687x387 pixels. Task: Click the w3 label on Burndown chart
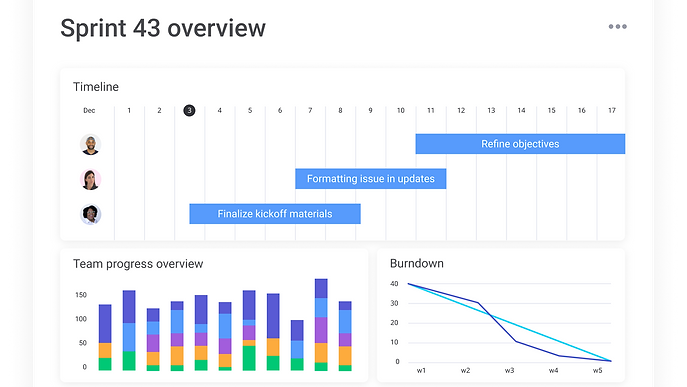tap(509, 370)
